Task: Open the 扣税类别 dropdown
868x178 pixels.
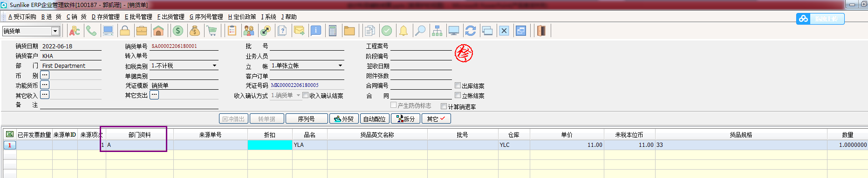Action: click(214, 66)
